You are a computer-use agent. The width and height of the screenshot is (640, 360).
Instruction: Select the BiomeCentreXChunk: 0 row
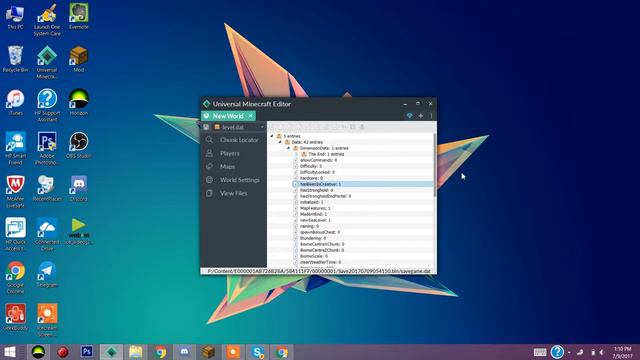pos(322,244)
